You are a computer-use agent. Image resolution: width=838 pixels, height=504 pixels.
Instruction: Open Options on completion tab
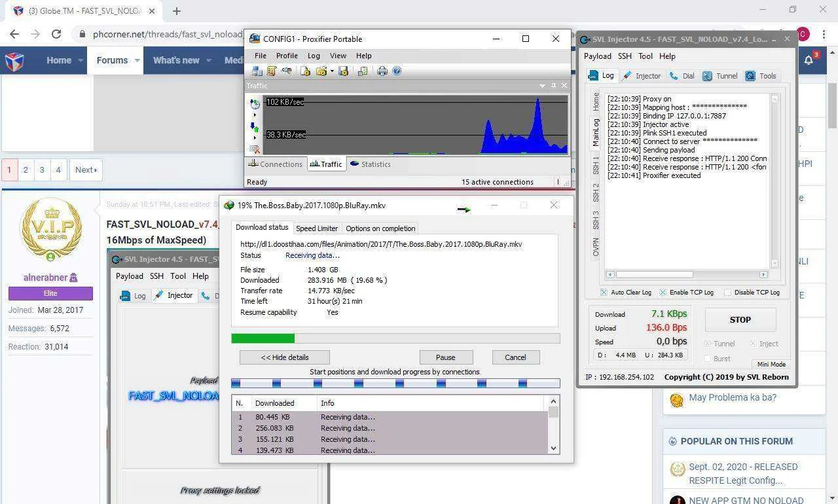(x=380, y=228)
